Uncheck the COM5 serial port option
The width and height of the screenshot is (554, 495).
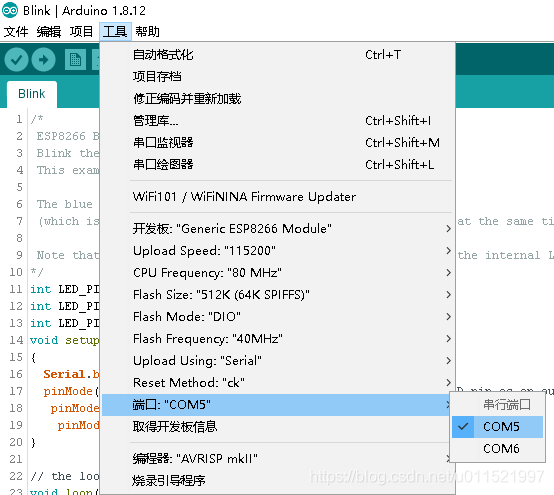coord(497,427)
